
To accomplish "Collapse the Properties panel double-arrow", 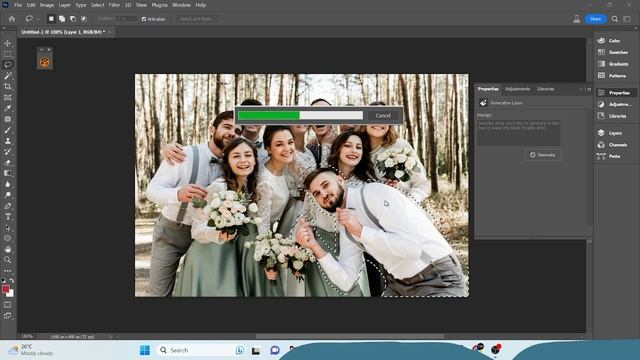I will 581,89.
